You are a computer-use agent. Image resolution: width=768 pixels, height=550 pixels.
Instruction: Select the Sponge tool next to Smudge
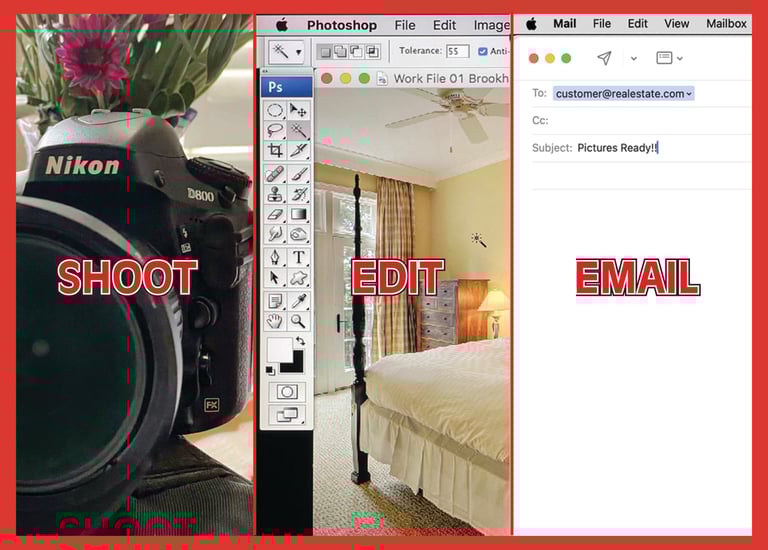(298, 235)
